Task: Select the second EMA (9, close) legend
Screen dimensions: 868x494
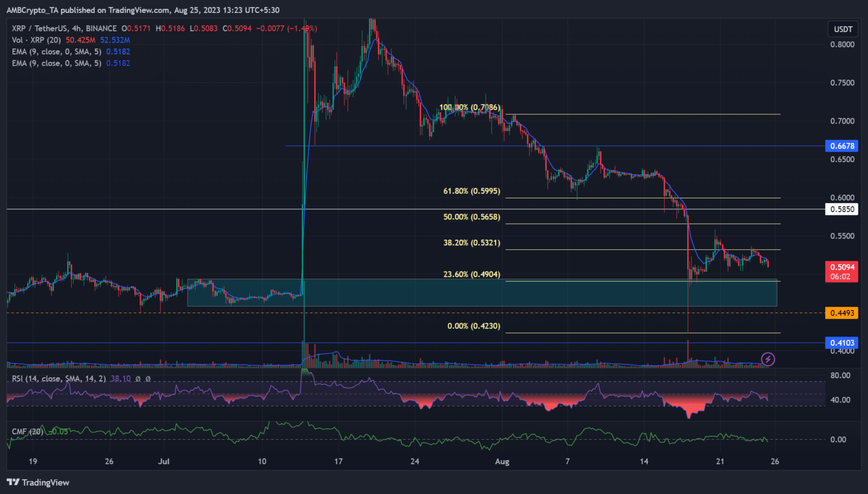Action: click(x=57, y=63)
